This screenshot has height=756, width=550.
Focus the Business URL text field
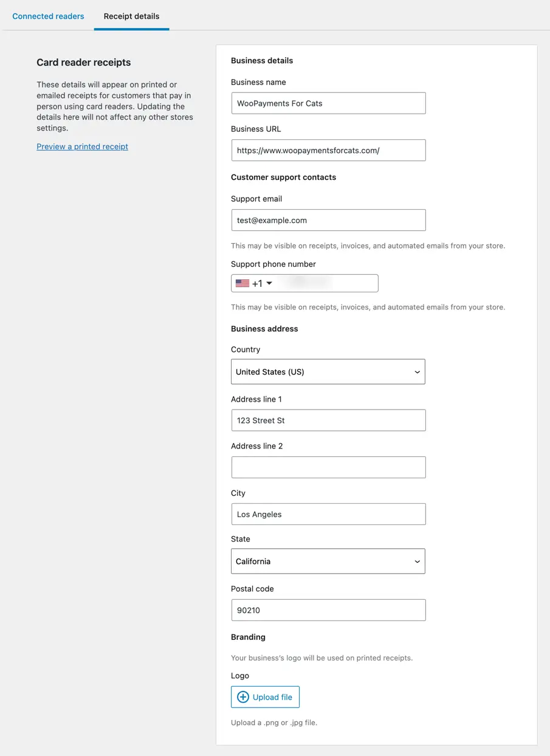pyautogui.click(x=328, y=151)
